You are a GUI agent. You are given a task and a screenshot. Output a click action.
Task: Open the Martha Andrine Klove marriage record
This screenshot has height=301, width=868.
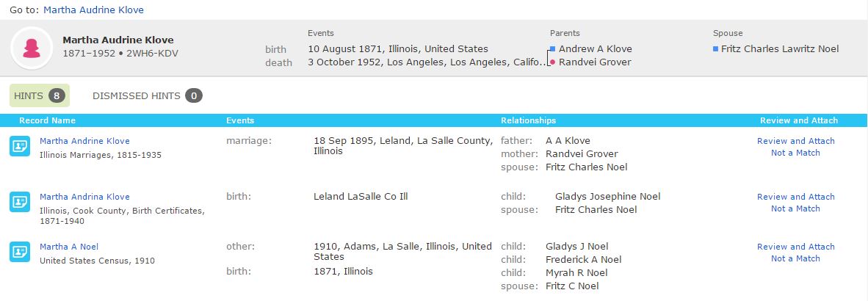(84, 141)
